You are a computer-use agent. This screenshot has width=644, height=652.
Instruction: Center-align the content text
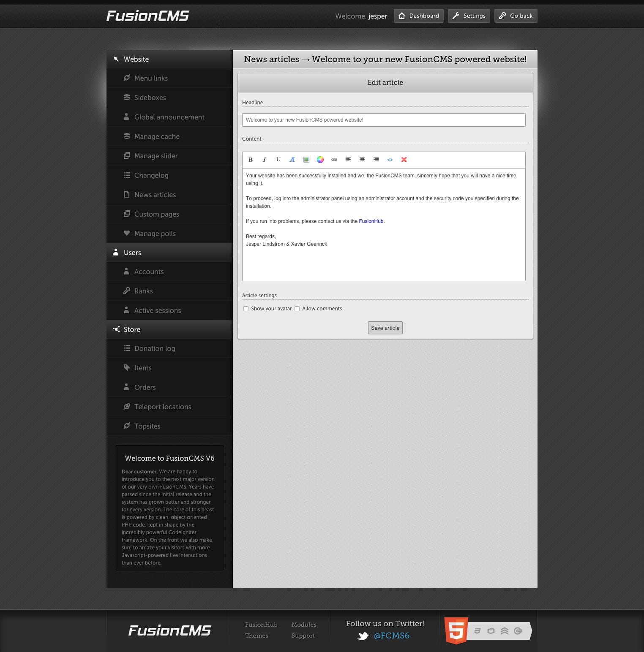(x=362, y=160)
